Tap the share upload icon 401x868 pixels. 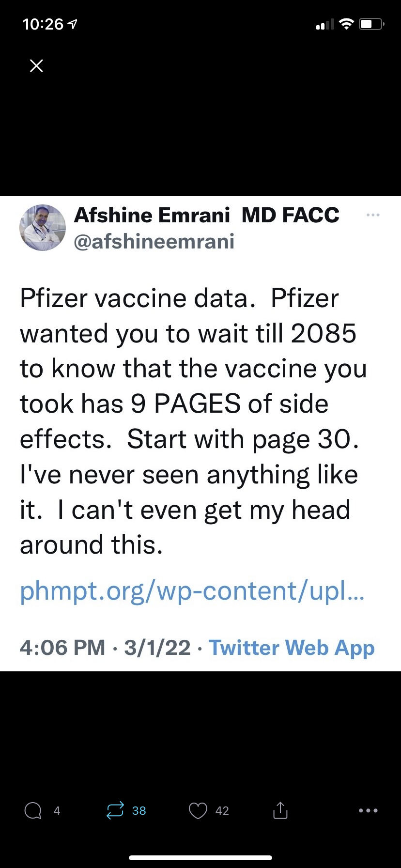coord(280,810)
